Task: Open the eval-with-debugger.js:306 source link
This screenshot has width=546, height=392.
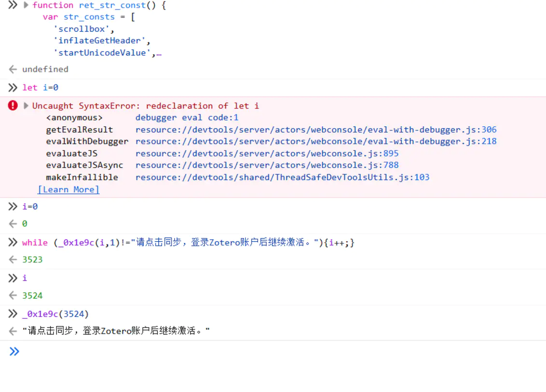Action: point(315,130)
